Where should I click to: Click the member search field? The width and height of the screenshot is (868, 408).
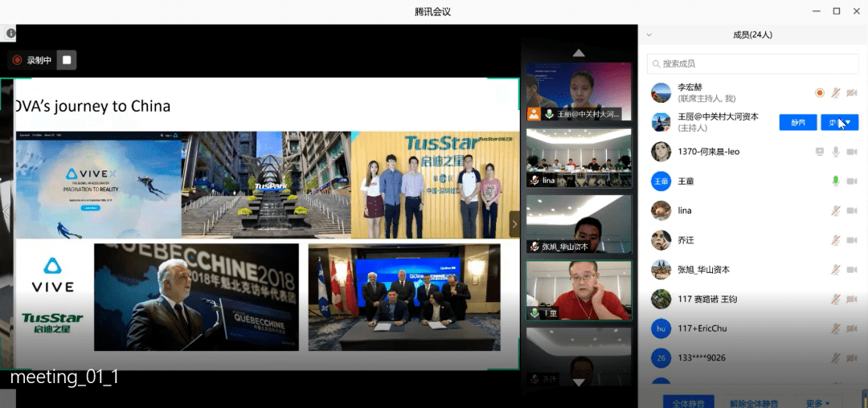(752, 63)
